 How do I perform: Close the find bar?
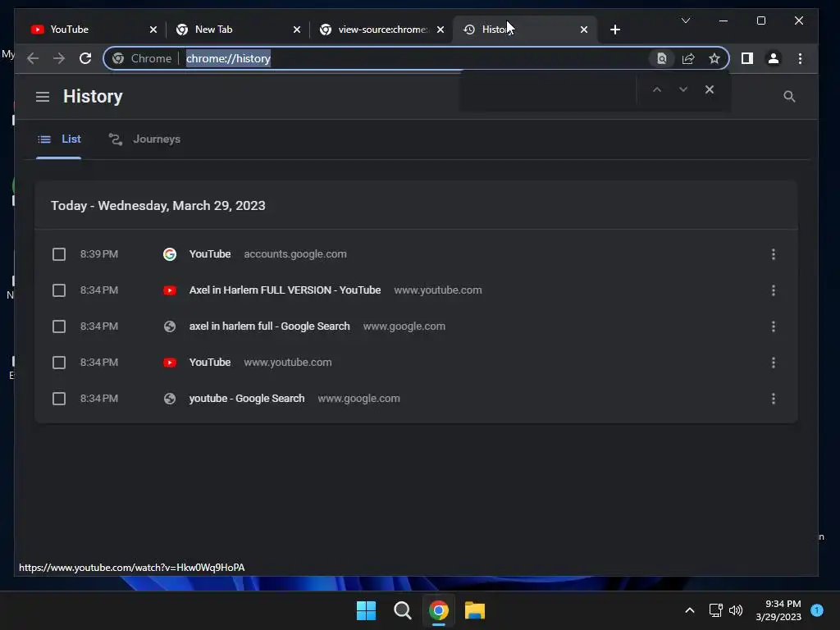tap(710, 89)
